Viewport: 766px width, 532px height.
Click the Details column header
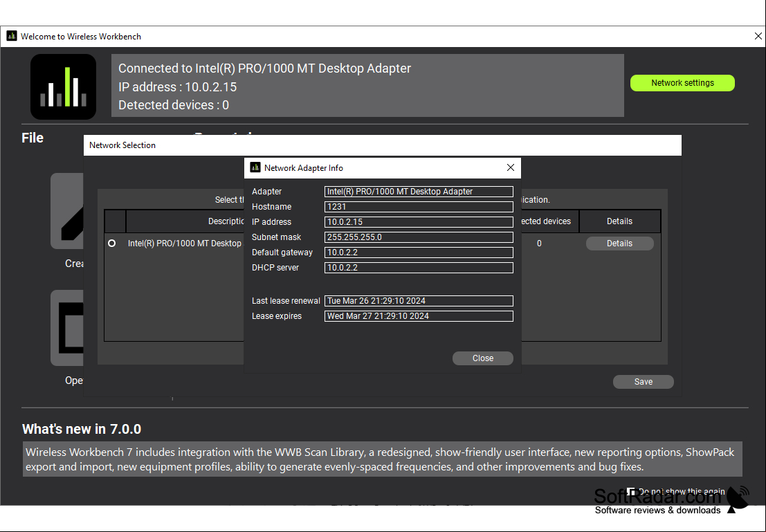619,221
